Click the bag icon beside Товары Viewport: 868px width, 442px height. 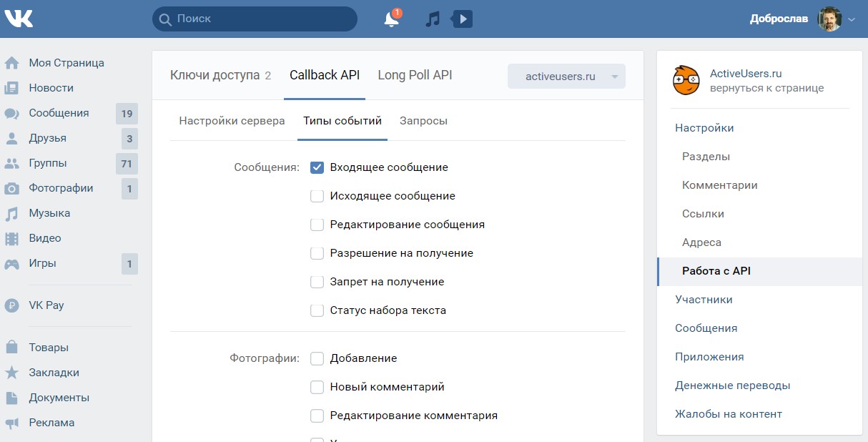click(x=12, y=348)
